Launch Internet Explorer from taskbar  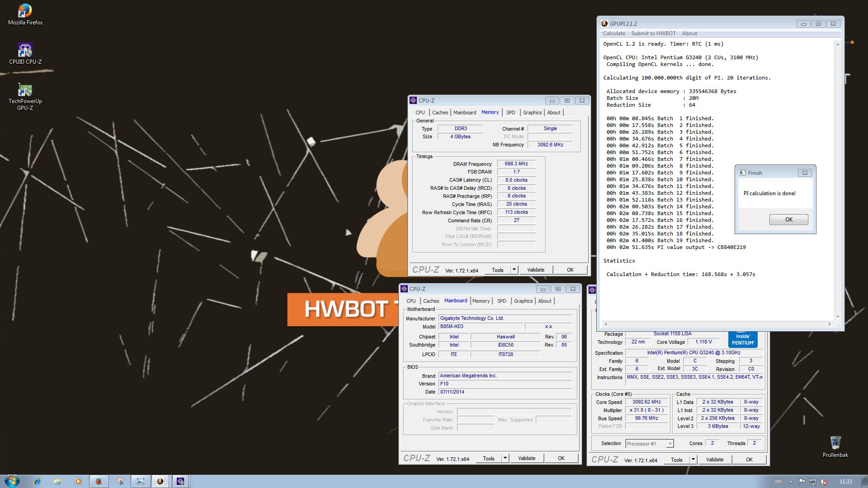click(37, 481)
